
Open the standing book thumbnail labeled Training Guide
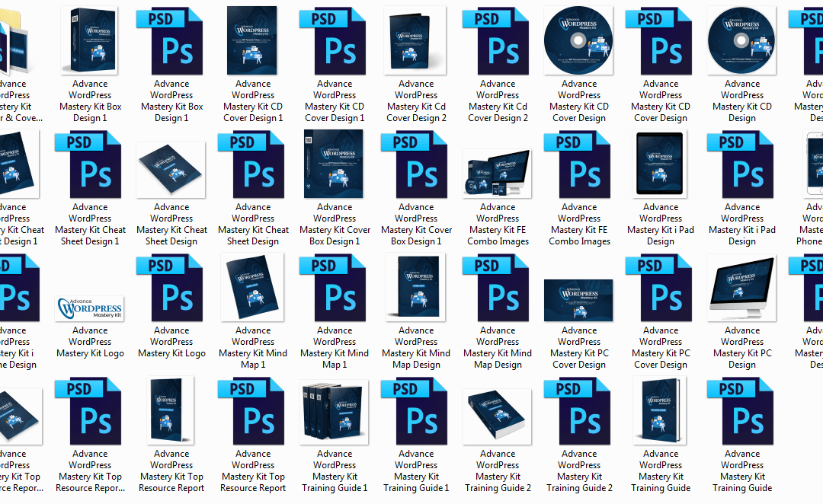pyautogui.click(x=660, y=410)
